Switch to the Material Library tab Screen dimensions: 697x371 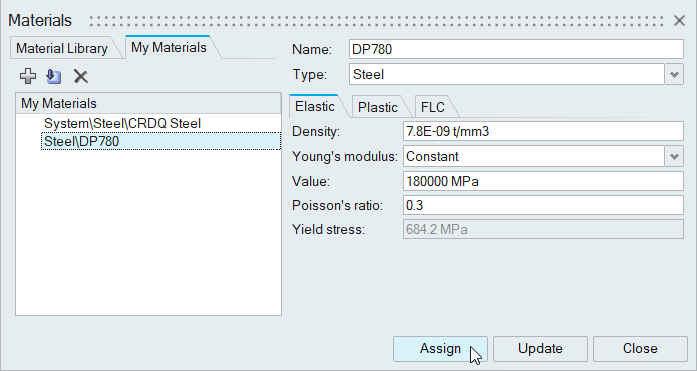62,48
